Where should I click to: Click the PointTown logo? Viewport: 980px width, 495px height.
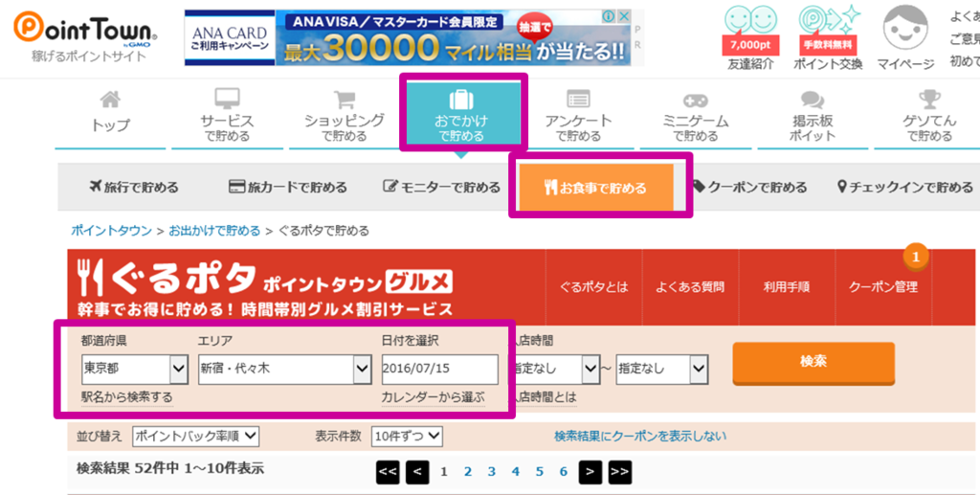coord(85,30)
